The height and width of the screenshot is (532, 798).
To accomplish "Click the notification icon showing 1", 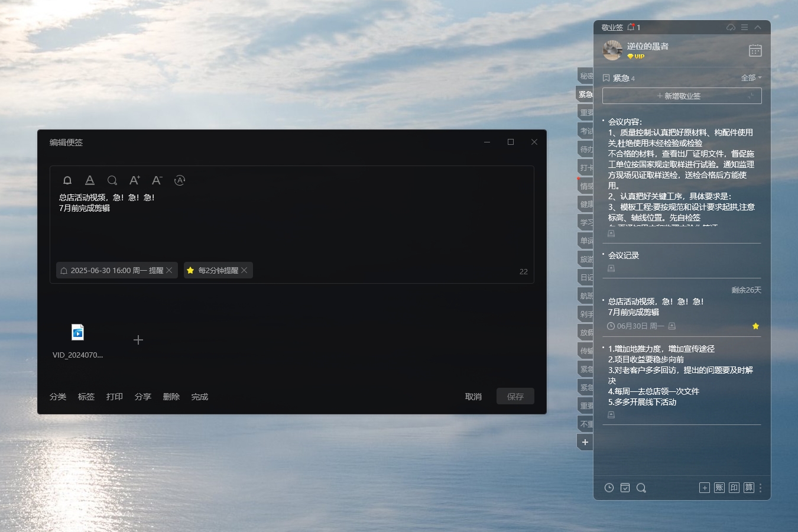I will point(634,27).
